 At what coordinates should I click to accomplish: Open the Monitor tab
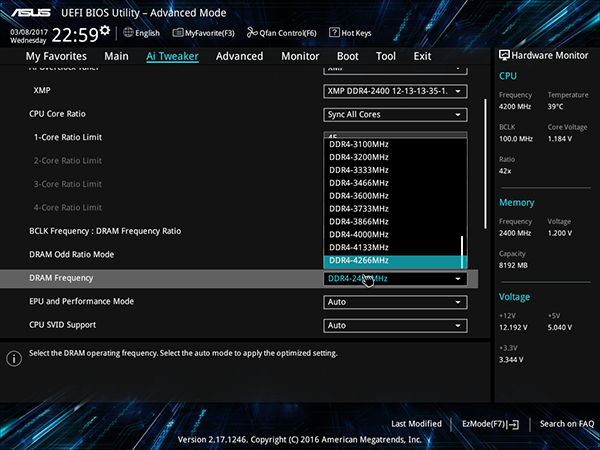click(x=300, y=56)
